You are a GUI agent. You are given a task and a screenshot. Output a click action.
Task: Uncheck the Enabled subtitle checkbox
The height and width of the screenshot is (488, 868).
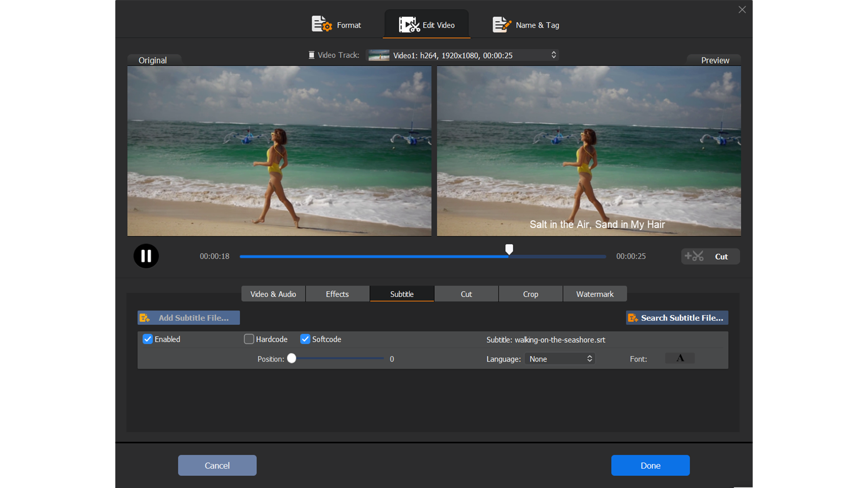[147, 339]
